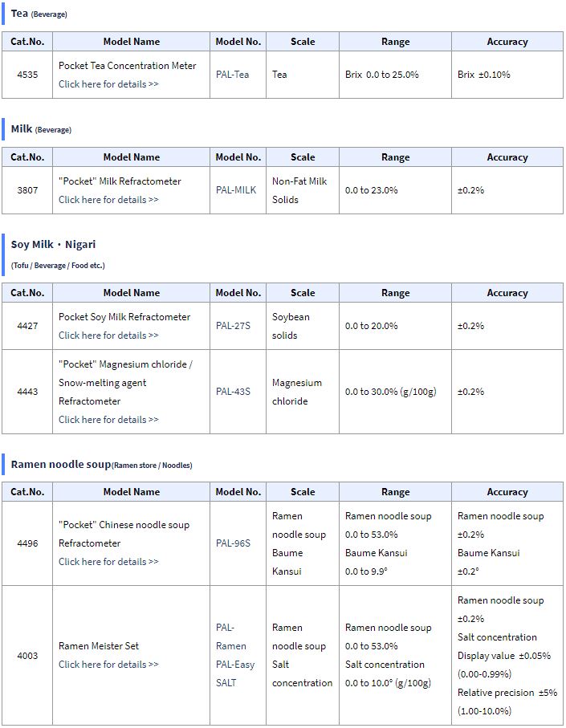This screenshot has width=566, height=728.
Task: Click the range 0.0 to 20.0%
Action: 372,326
